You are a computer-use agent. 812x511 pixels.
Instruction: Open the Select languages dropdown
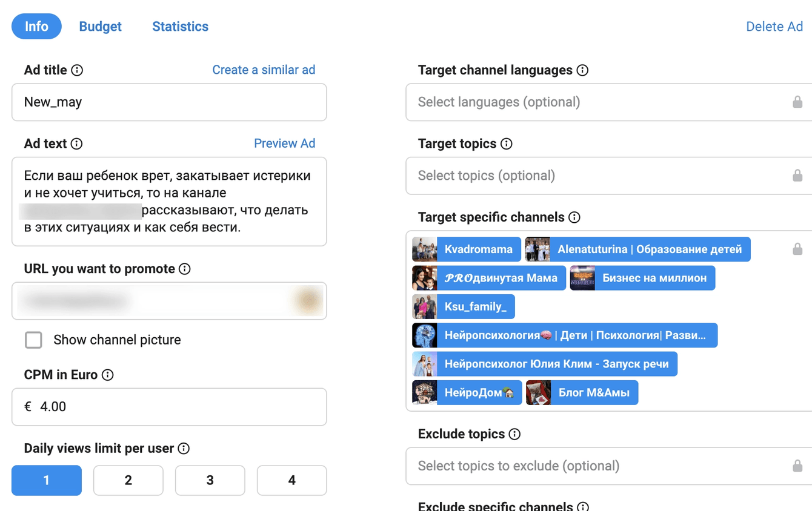tap(600, 102)
